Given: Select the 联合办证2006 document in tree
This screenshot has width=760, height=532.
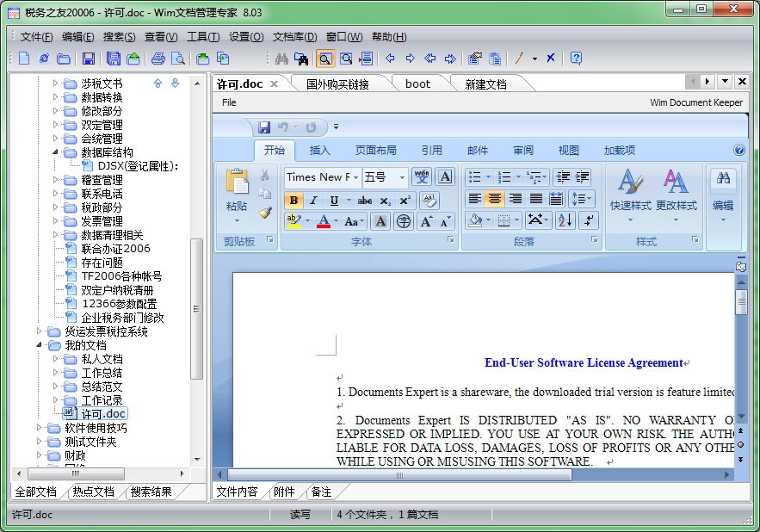Looking at the screenshot, I should click(x=116, y=249).
